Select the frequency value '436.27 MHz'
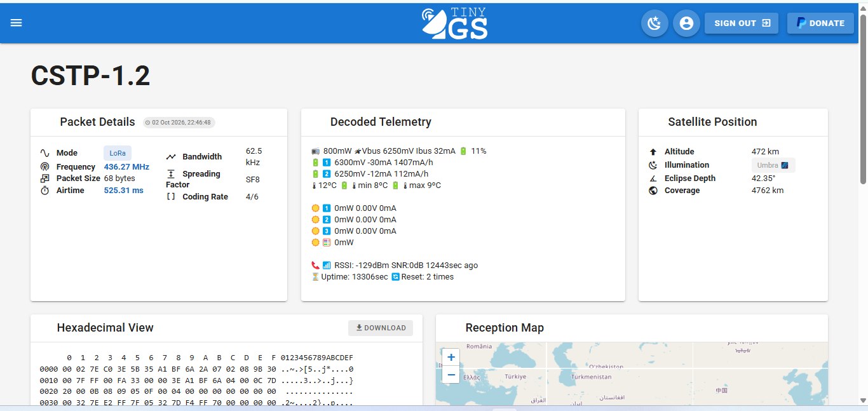The height and width of the screenshot is (411, 868). (126, 166)
